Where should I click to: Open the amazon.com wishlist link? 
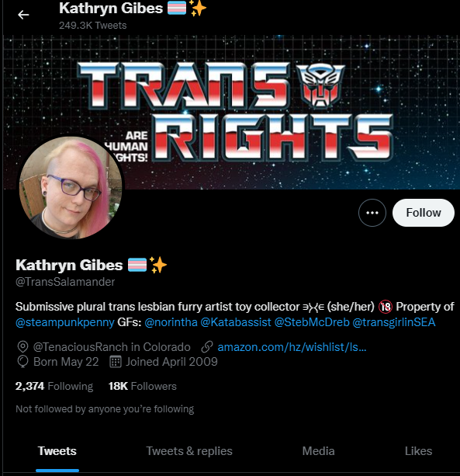292,347
